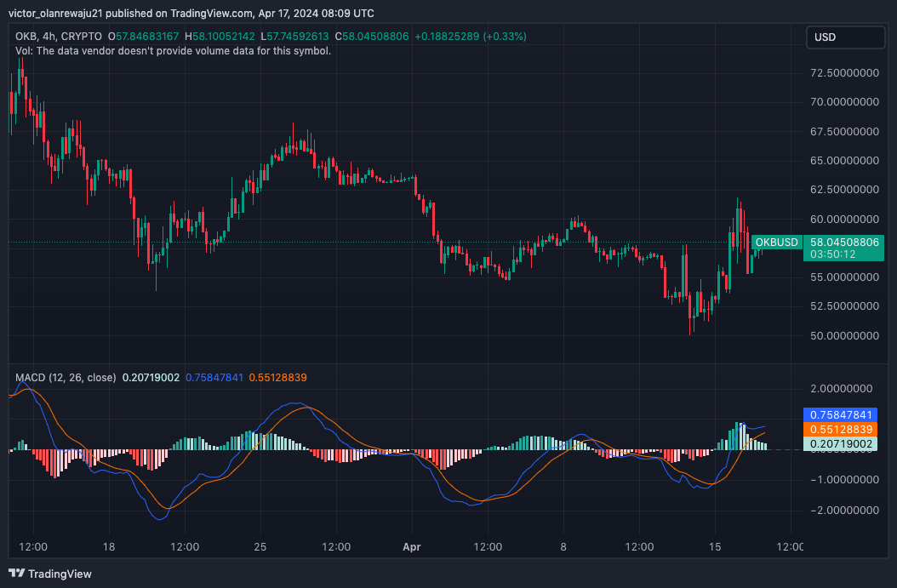Click current price 58.04508806 on the price axis
The width and height of the screenshot is (897, 588).
(x=844, y=242)
